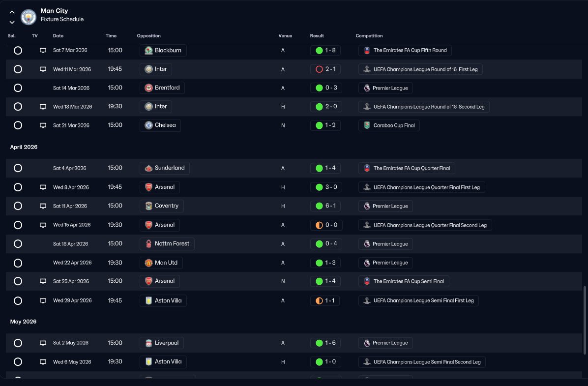Image resolution: width=588 pixels, height=386 pixels.
Task: Click the TV icon for Liverpool fixture
Action: coord(43,343)
